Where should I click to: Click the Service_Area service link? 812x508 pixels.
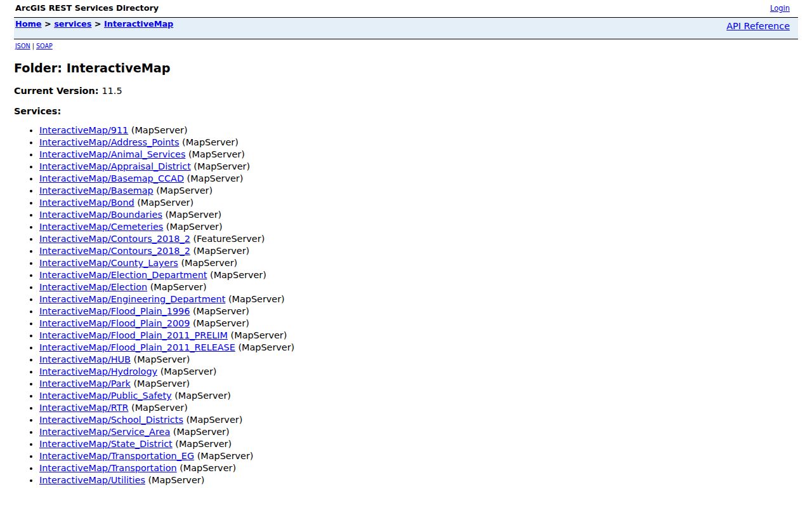point(105,432)
